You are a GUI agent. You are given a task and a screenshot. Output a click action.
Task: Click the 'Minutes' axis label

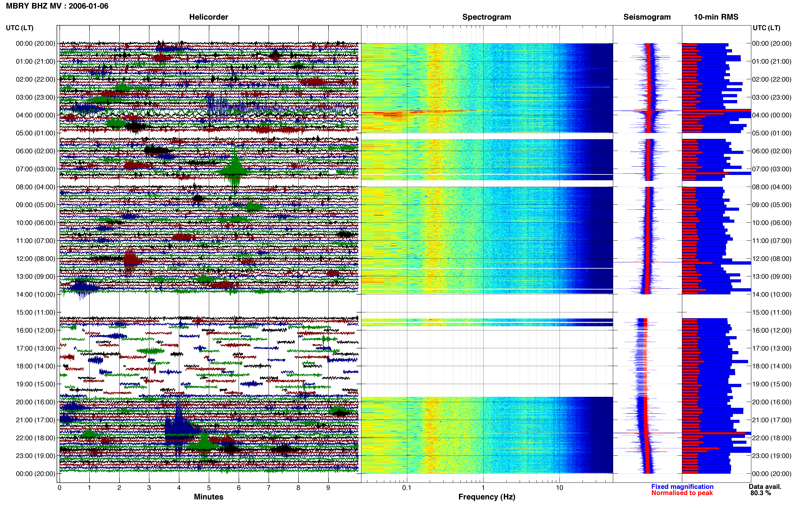[209, 497]
